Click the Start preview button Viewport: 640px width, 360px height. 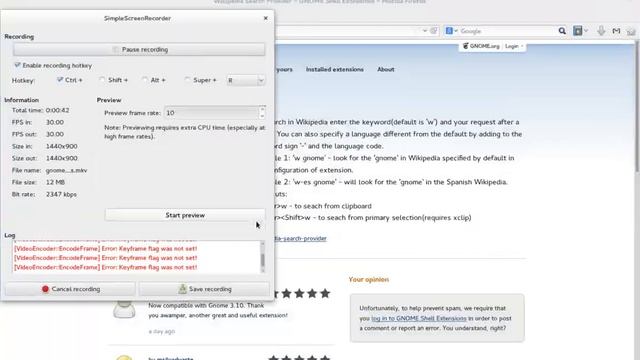[185, 215]
